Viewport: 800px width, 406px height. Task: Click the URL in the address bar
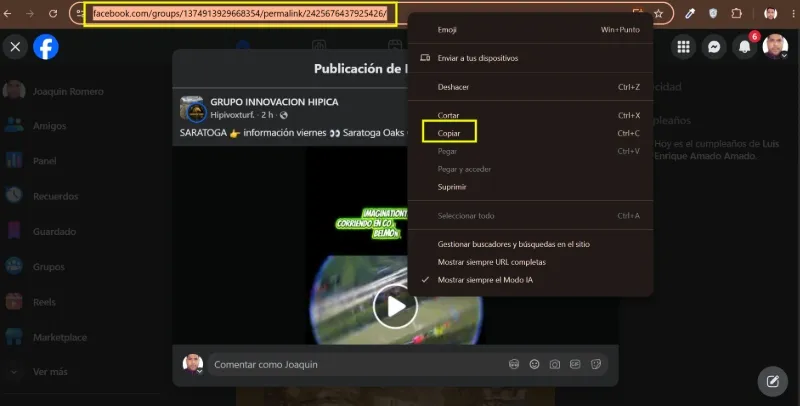coord(240,14)
